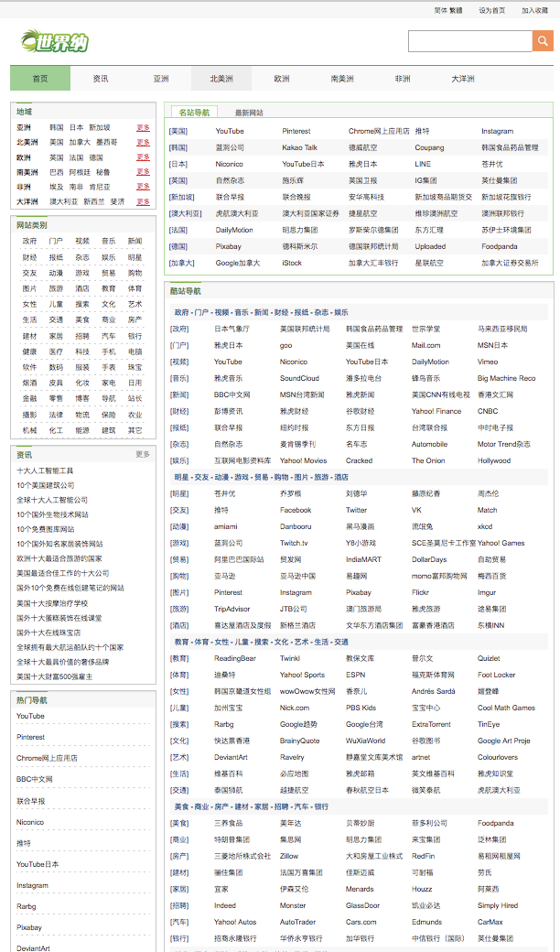
Task: Click 更多 next to 大洋洲 region row
Action: pos(143,201)
